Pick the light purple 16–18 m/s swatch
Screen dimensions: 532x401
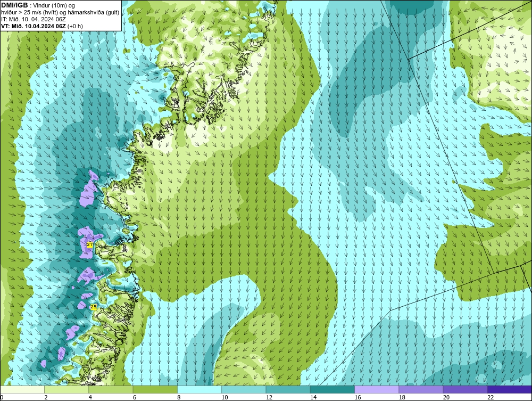point(377,389)
